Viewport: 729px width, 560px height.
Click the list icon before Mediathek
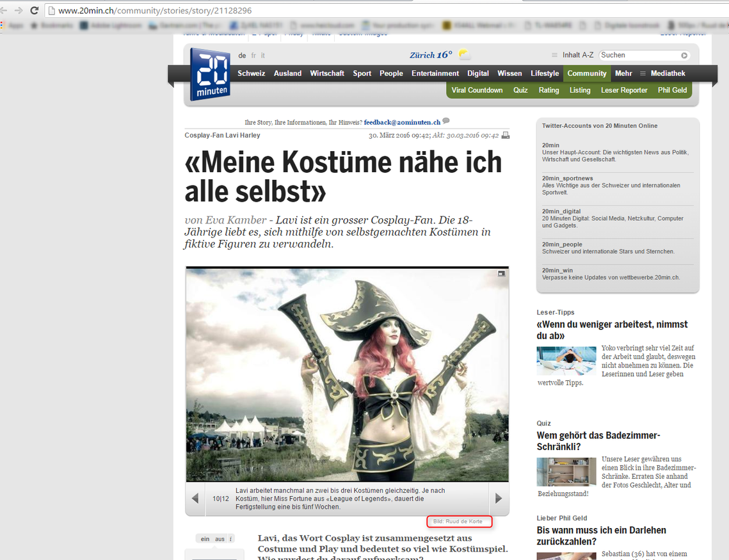[x=643, y=74]
